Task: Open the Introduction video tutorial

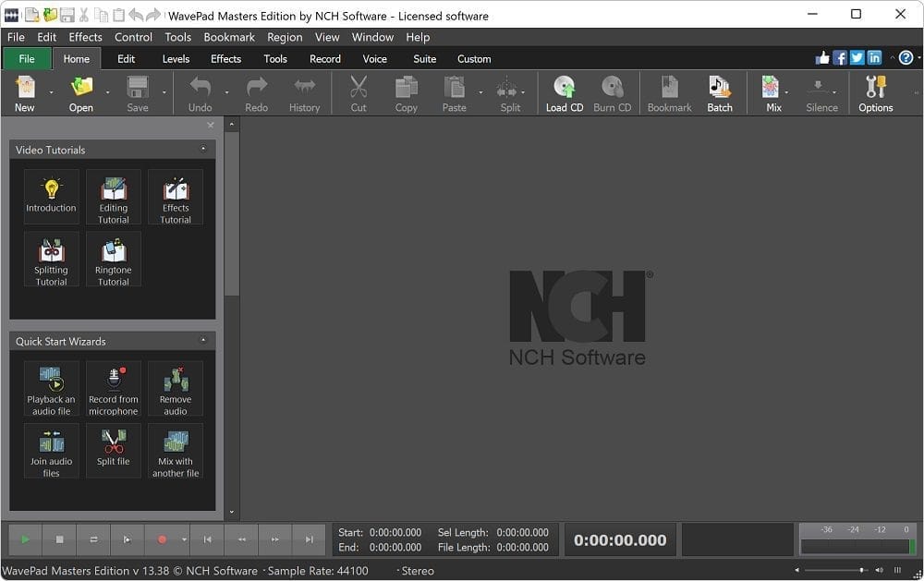Action: [x=51, y=197]
